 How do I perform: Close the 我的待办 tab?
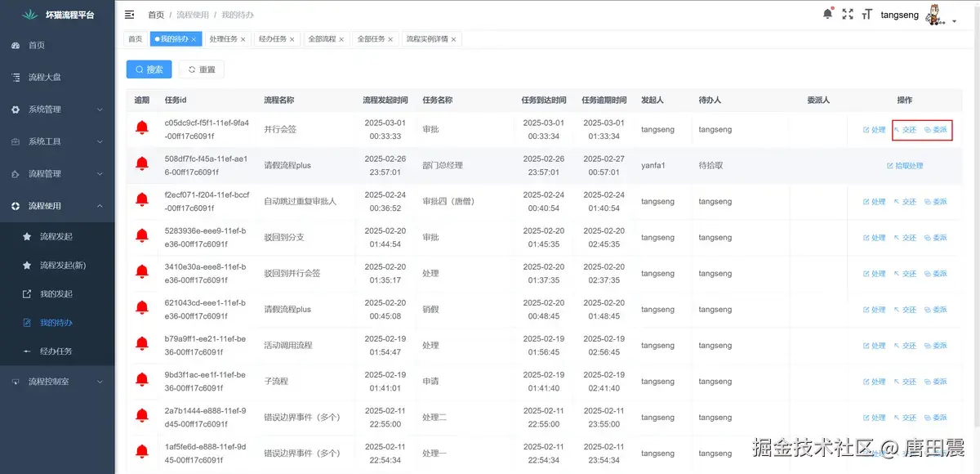click(194, 39)
